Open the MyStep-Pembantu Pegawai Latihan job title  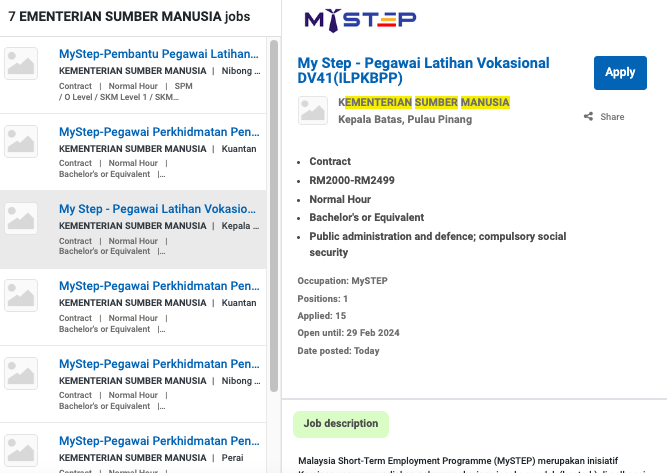tap(157, 54)
